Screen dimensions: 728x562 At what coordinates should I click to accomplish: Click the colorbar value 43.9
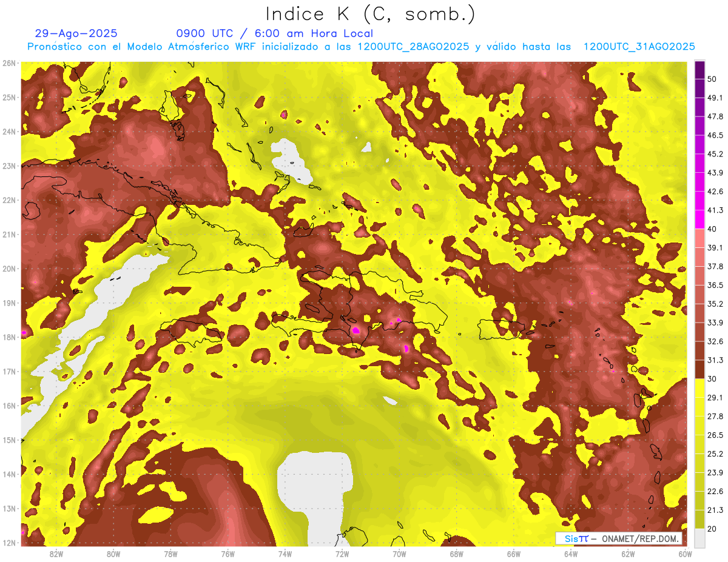click(715, 173)
